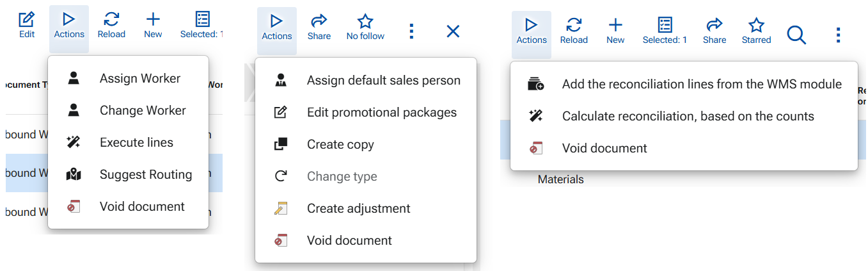Pick Suggest Routing with the map icon
The image size is (868, 271).
point(145,175)
